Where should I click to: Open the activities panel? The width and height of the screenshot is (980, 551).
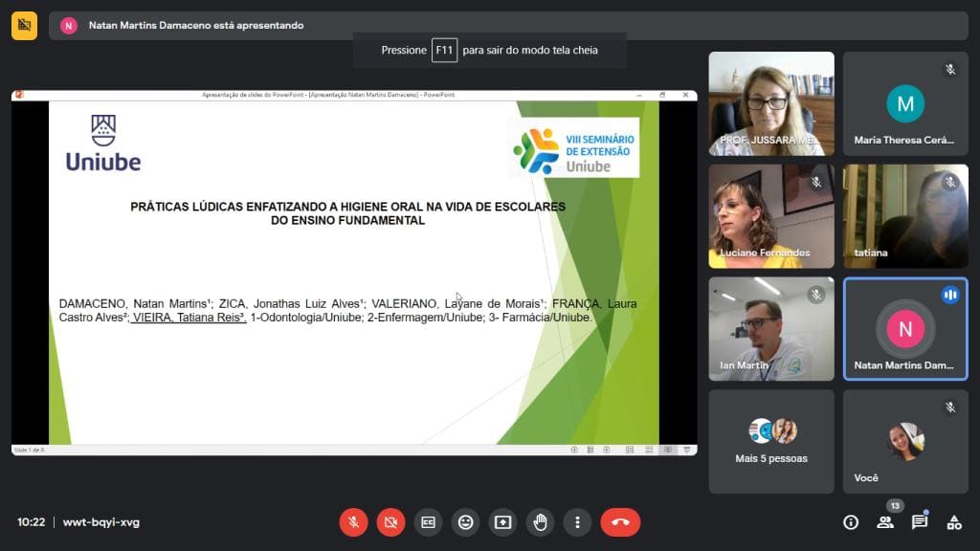pos(954,522)
